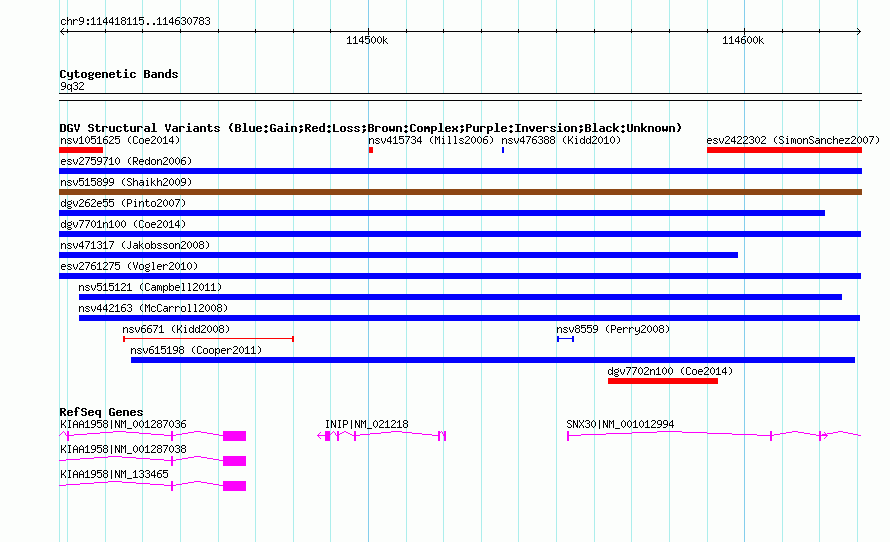Click nsv615198 (Cooper2011) label

click(196, 350)
